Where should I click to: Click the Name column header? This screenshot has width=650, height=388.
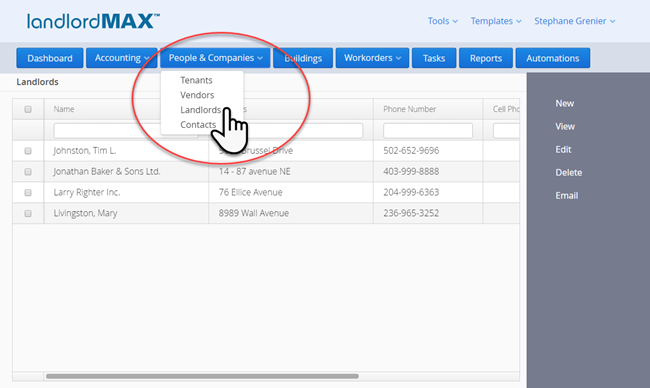coord(64,109)
